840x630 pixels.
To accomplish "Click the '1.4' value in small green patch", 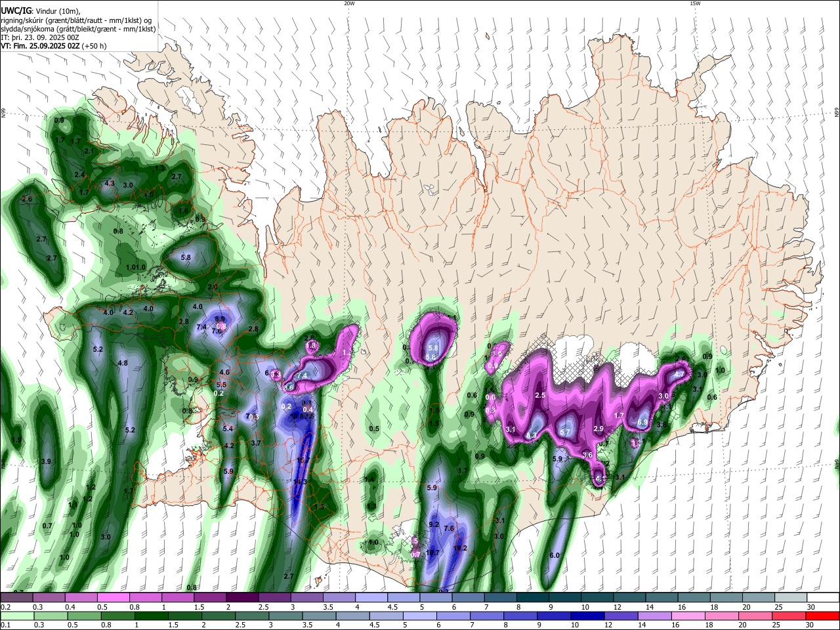I will pos(369,479).
